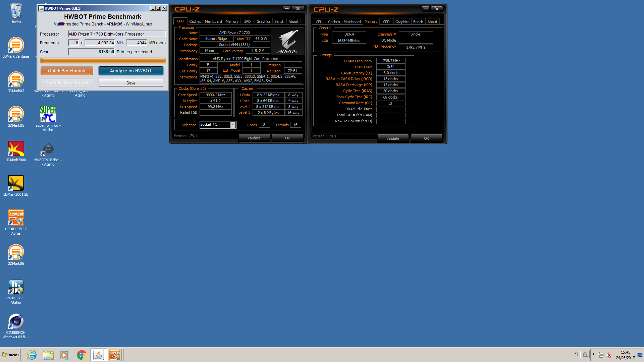Select the 3DMark06 desktop shortcut
Screen dimensions: 644x362
click(16, 255)
